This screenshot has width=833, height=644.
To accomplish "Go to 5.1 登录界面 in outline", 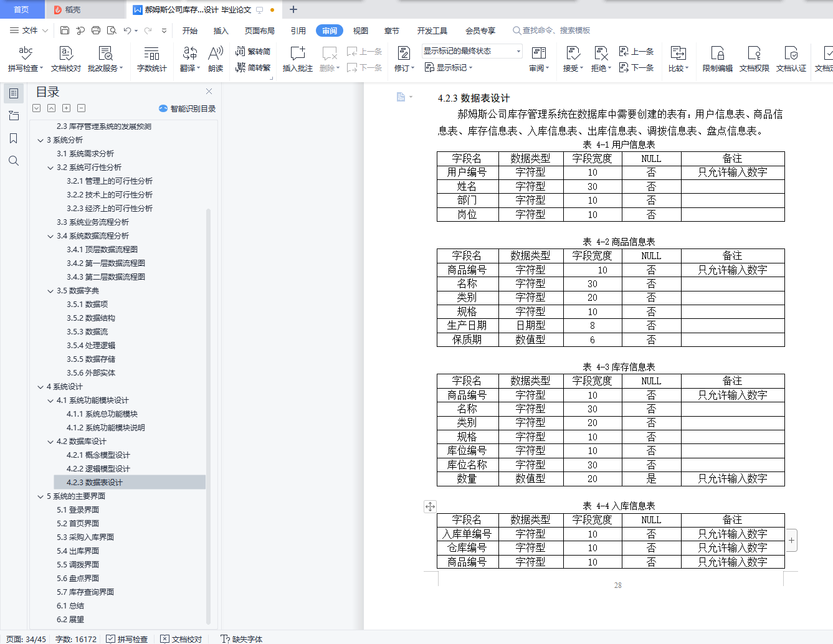I will [78, 510].
